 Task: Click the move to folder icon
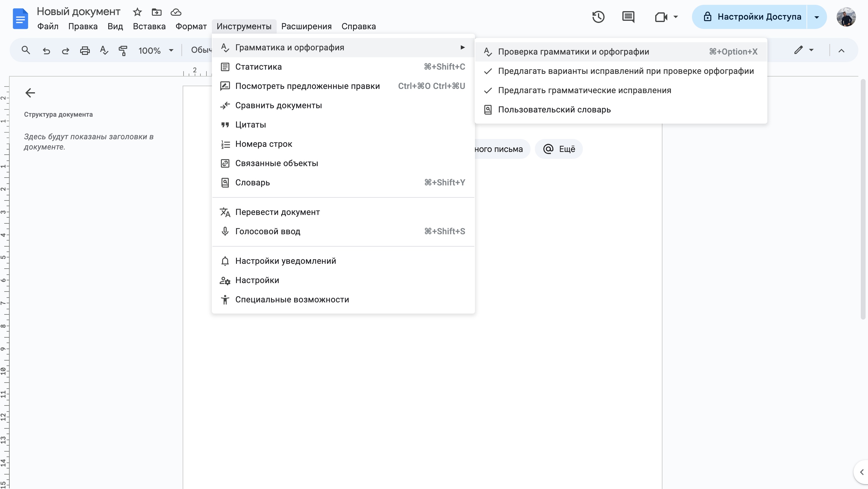click(x=156, y=12)
